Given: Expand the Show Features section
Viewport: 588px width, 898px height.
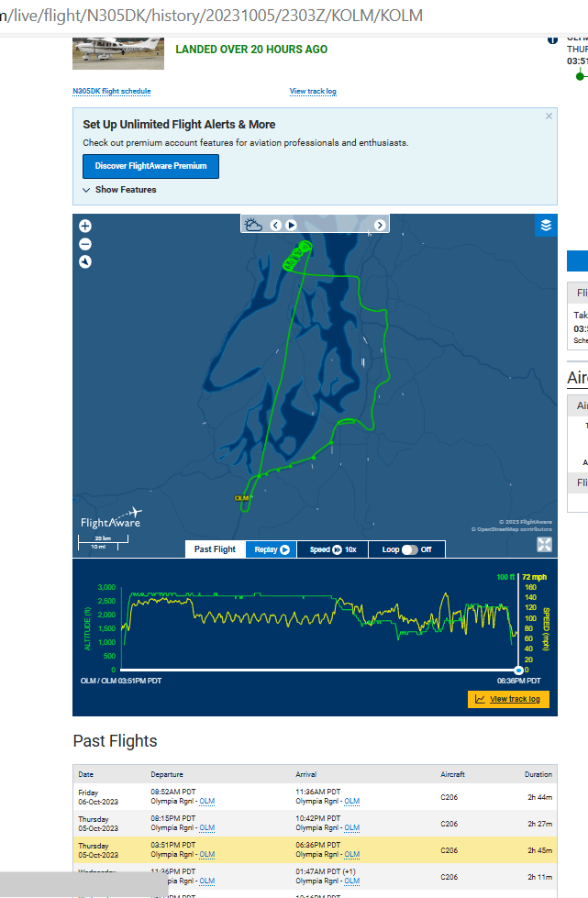Looking at the screenshot, I should click(119, 190).
